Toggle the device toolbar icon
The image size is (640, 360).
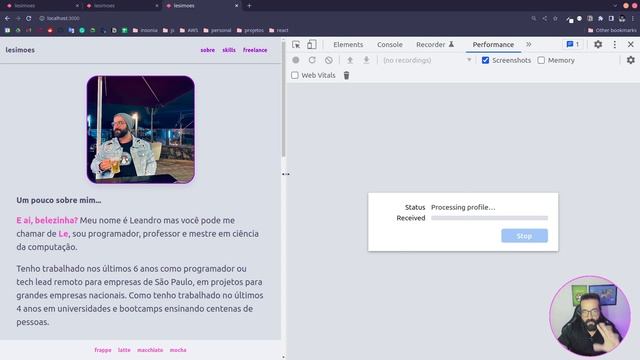[x=311, y=44]
